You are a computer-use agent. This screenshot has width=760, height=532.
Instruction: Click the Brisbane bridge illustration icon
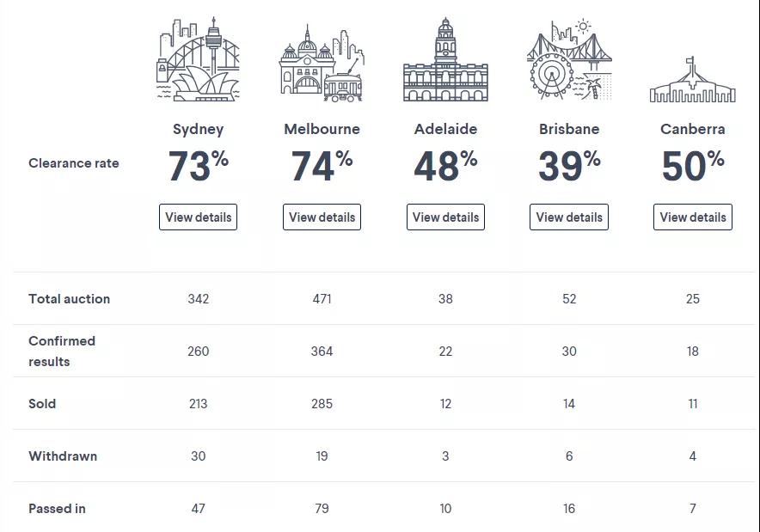pyautogui.click(x=569, y=60)
